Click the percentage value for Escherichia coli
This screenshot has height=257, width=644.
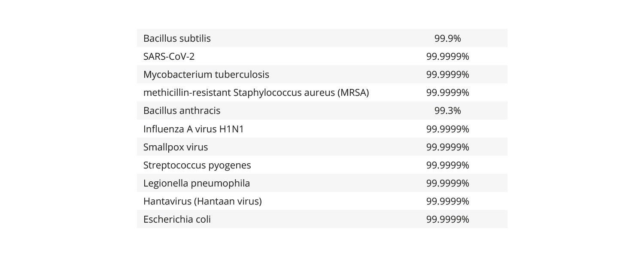(447, 219)
